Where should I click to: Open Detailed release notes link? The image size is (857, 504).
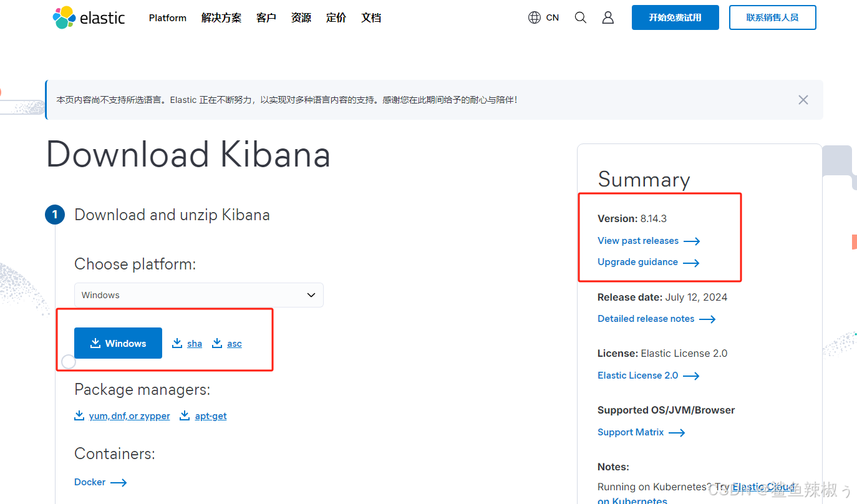coord(656,319)
